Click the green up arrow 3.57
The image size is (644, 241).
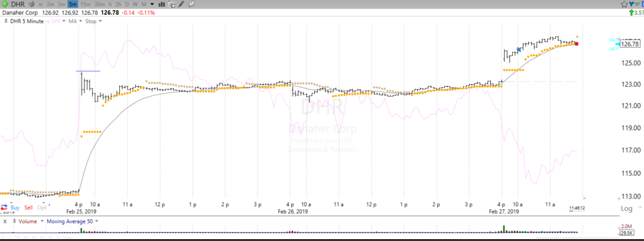(x=631, y=13)
